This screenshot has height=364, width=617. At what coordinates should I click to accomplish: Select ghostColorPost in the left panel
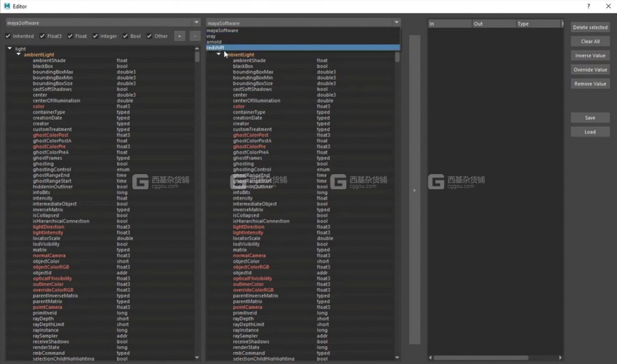coord(50,135)
